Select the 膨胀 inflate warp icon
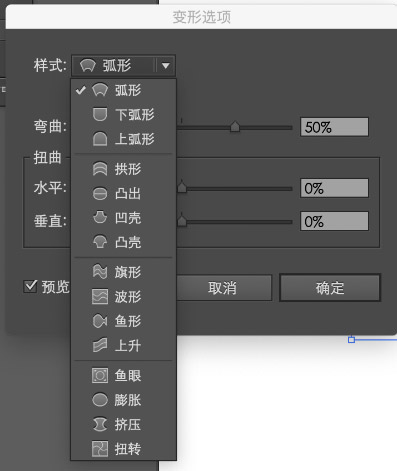Viewport: 397px width, 471px height. click(100, 400)
